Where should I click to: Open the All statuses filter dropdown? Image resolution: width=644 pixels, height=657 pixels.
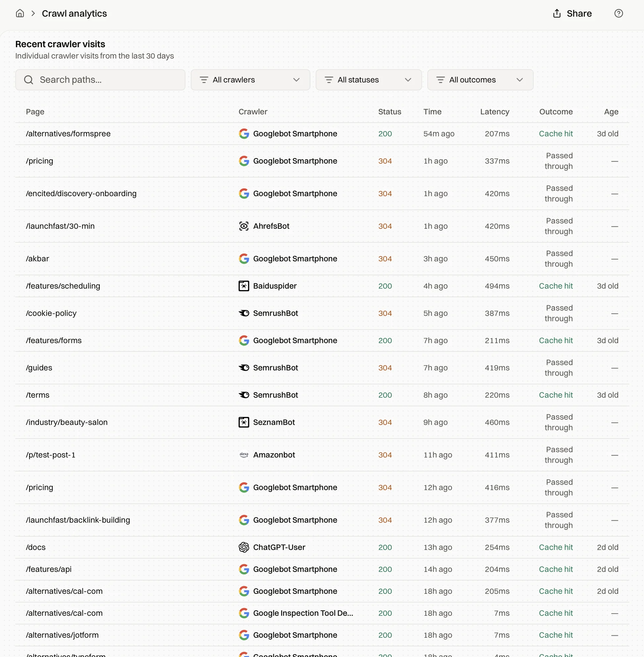point(368,79)
